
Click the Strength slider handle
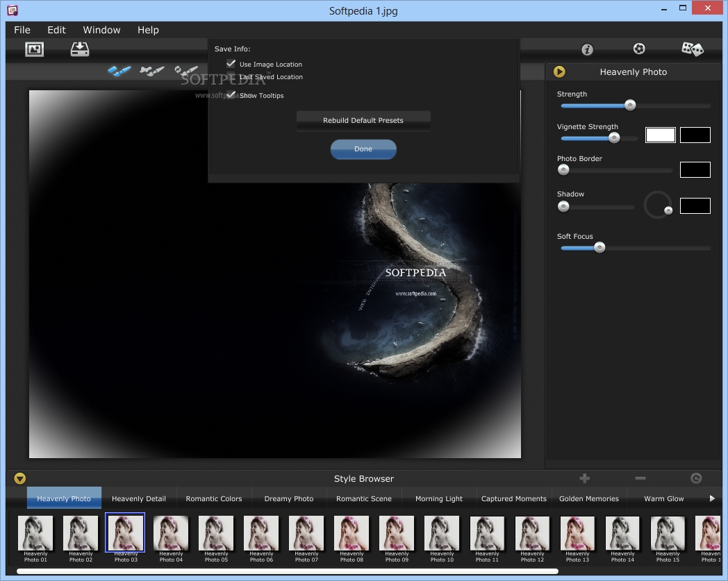tap(630, 106)
